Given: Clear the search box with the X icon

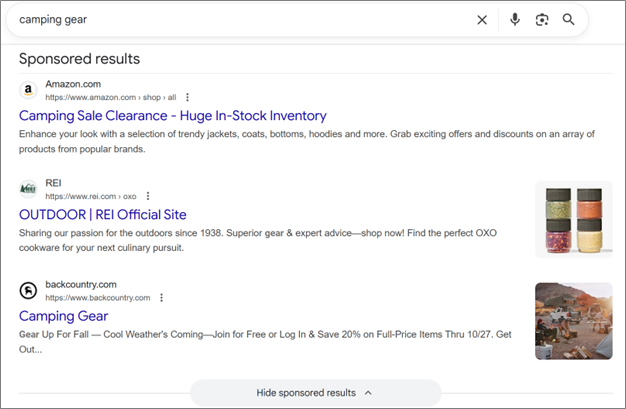Looking at the screenshot, I should click(x=482, y=20).
